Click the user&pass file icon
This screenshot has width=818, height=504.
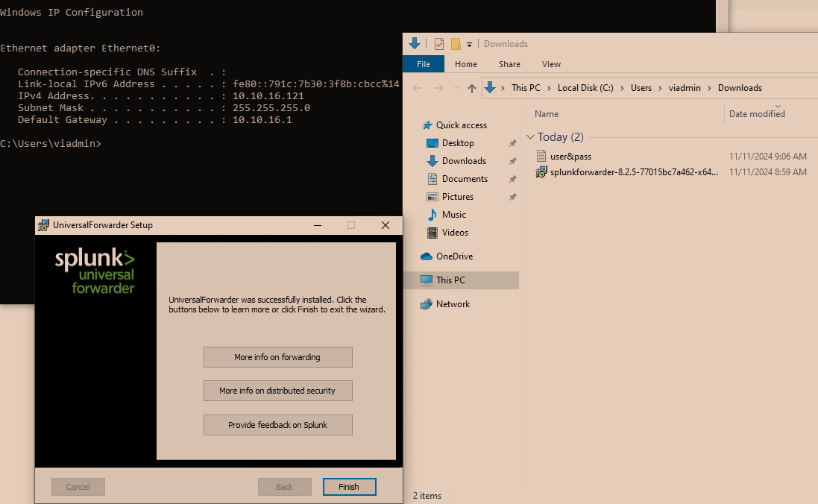tap(541, 156)
